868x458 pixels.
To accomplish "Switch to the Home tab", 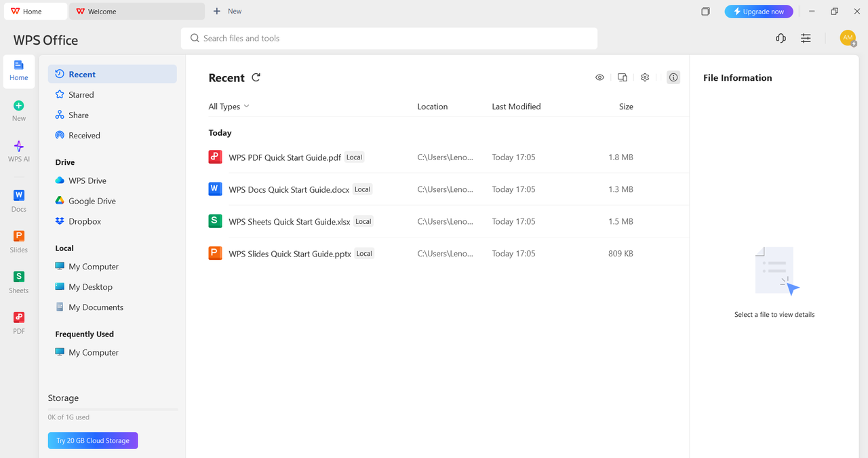I will click(35, 12).
